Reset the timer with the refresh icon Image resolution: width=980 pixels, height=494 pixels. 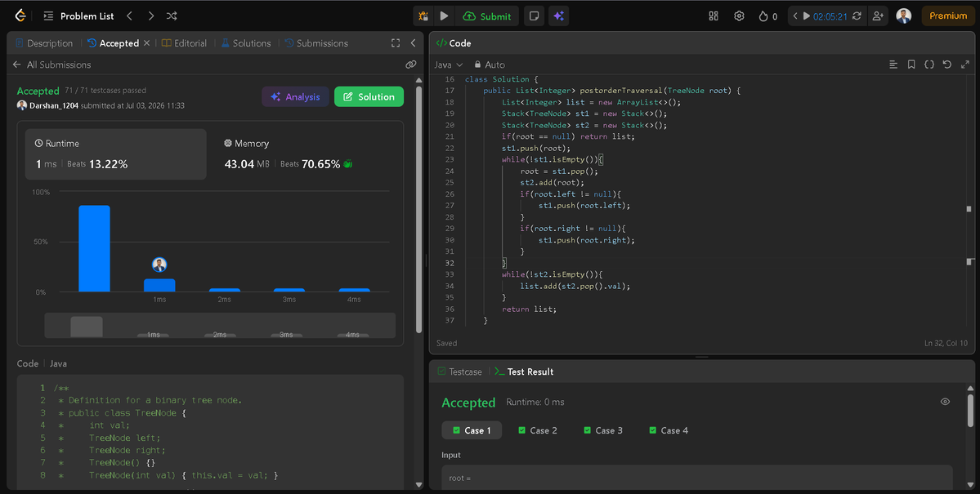click(x=857, y=16)
